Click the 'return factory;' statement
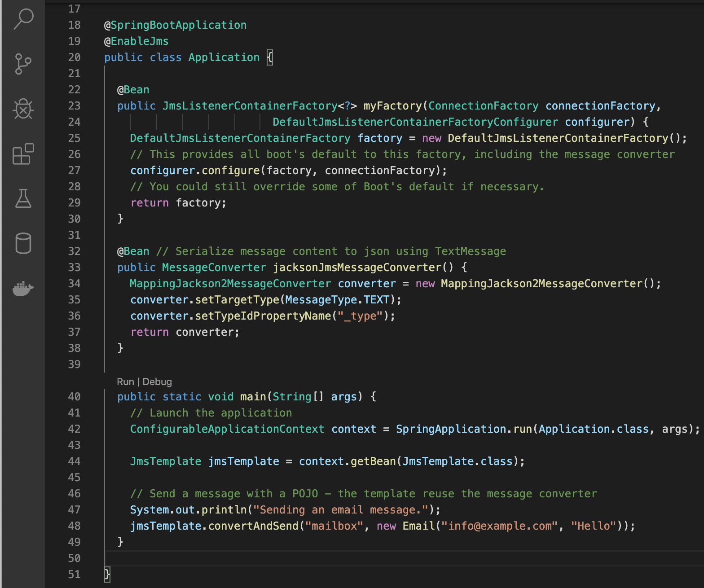 click(x=179, y=203)
